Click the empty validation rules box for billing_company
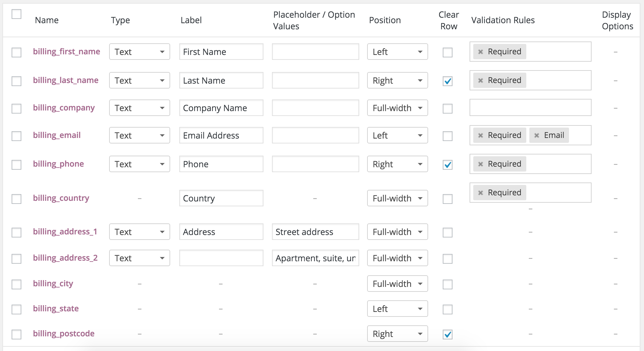The width and height of the screenshot is (644, 351). click(x=531, y=107)
